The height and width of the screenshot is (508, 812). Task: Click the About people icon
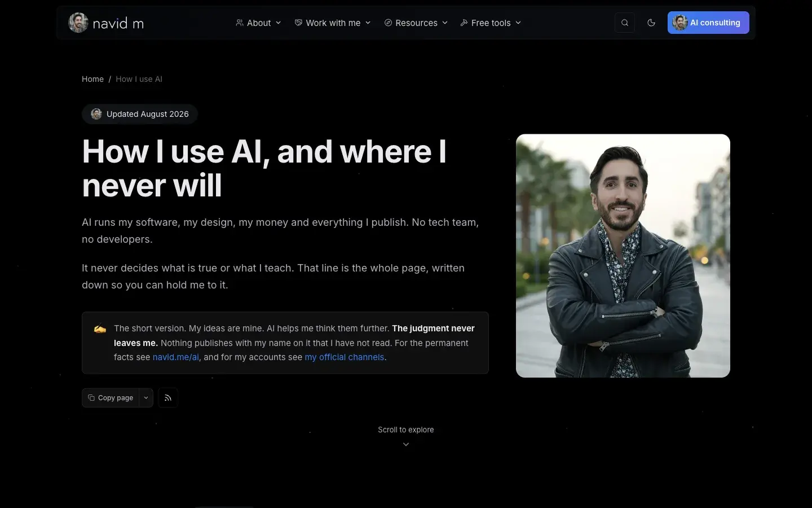(240, 23)
